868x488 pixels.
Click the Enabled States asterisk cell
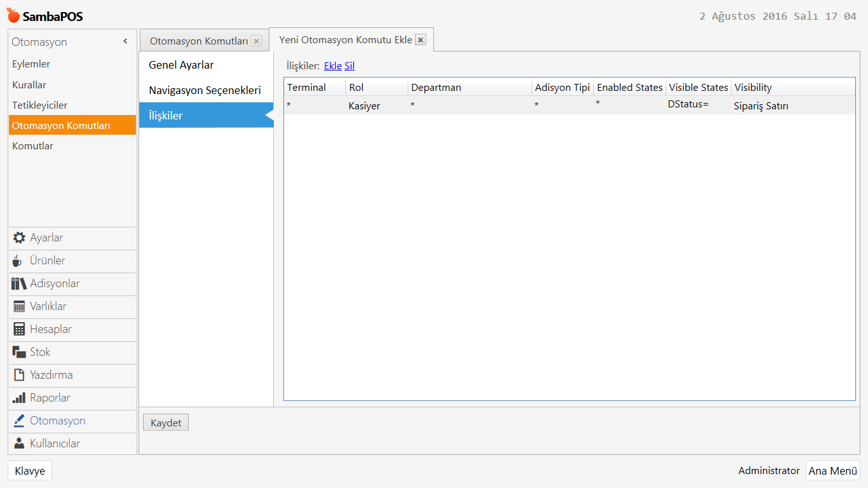(x=630, y=105)
